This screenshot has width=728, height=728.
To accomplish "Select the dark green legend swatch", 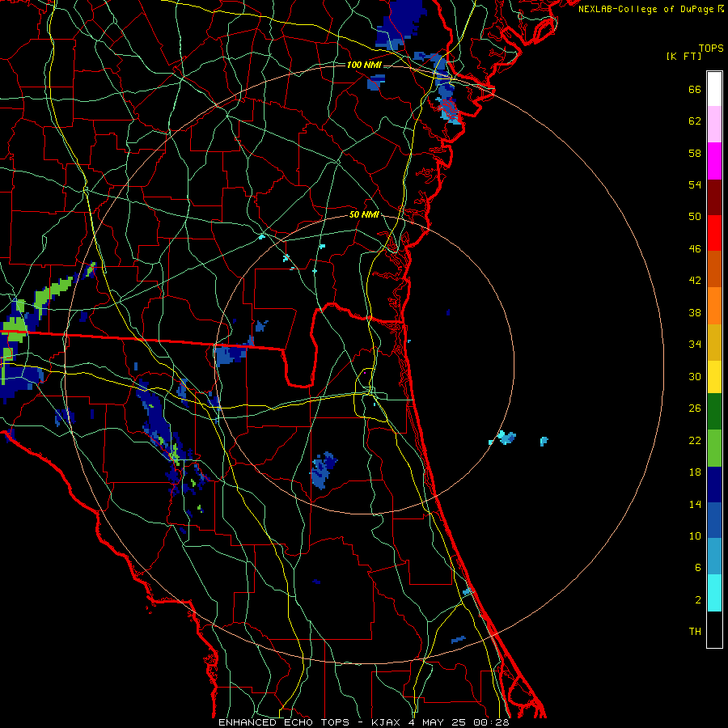I will [x=714, y=412].
